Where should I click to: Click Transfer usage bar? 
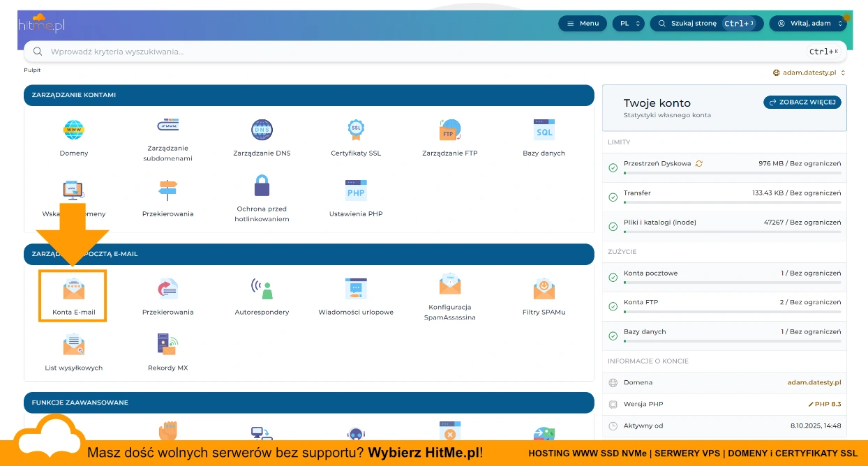733,202
